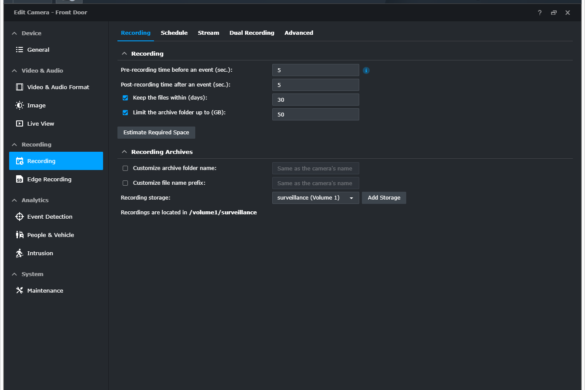
Task: Click the Add Storage button
Action: tap(384, 198)
